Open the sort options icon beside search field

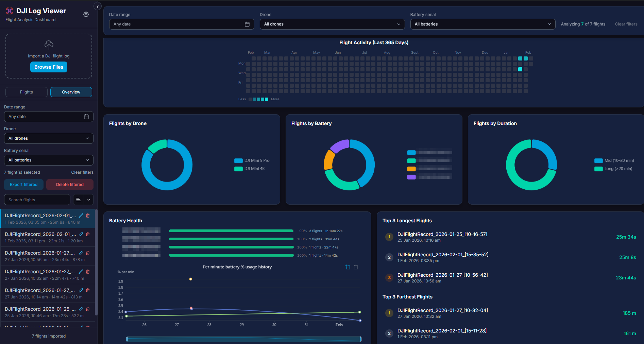78,200
